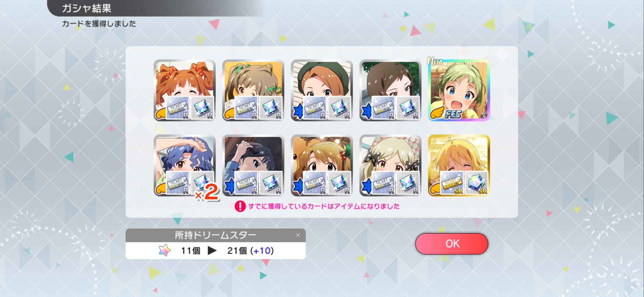The height and width of the screenshot is (297, 644).
Task: Click the R ticket on the twin-tail card
Action: tap(178, 108)
